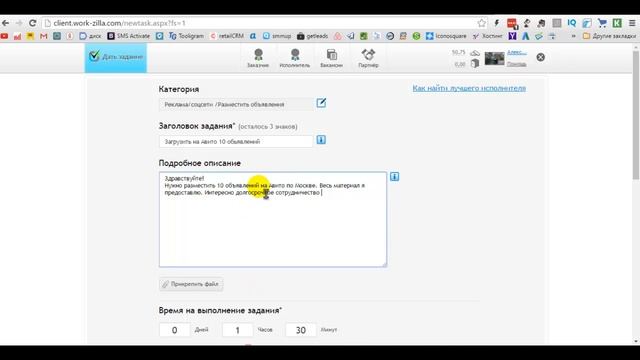Click the page vertical scrollbar thumb

tap(636, 115)
